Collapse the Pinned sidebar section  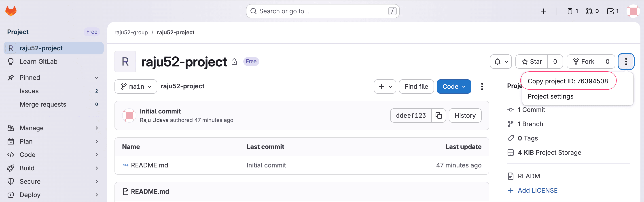point(97,78)
